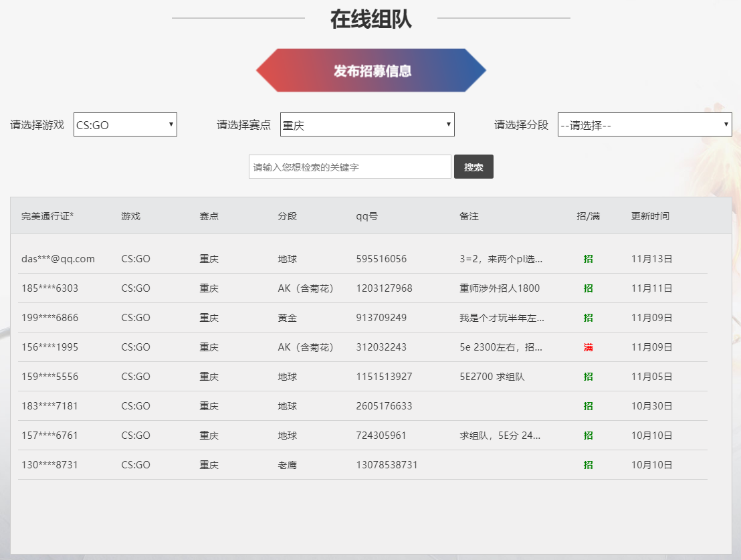The width and height of the screenshot is (741, 560).
Task: Select the row for das***@qq.com
Action: click(57, 258)
